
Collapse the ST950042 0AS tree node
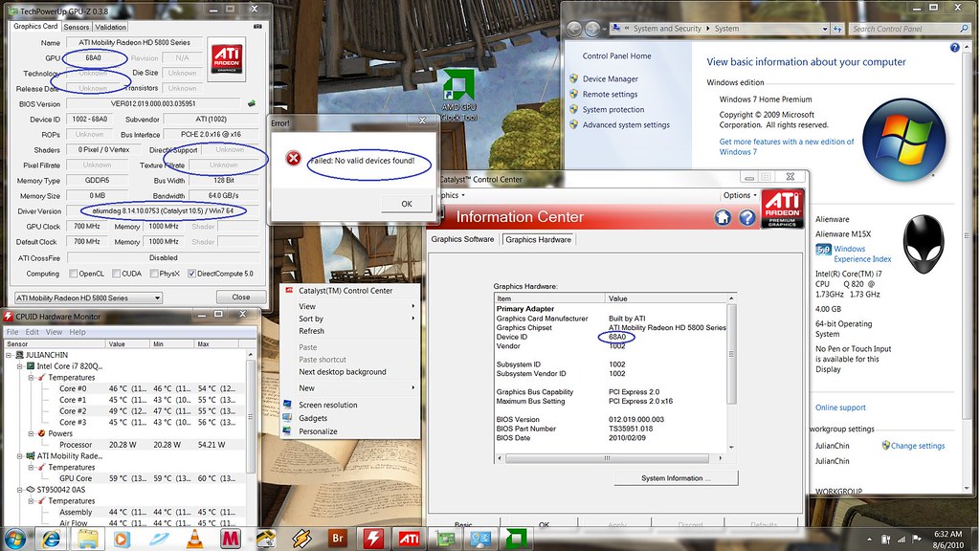[20, 490]
